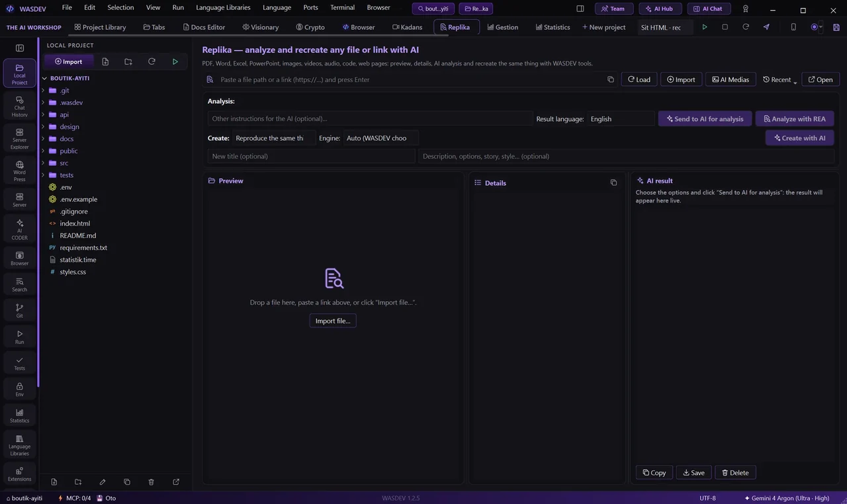847x504 pixels.
Task: Open Server Explorer in sidebar
Action: [20, 139]
